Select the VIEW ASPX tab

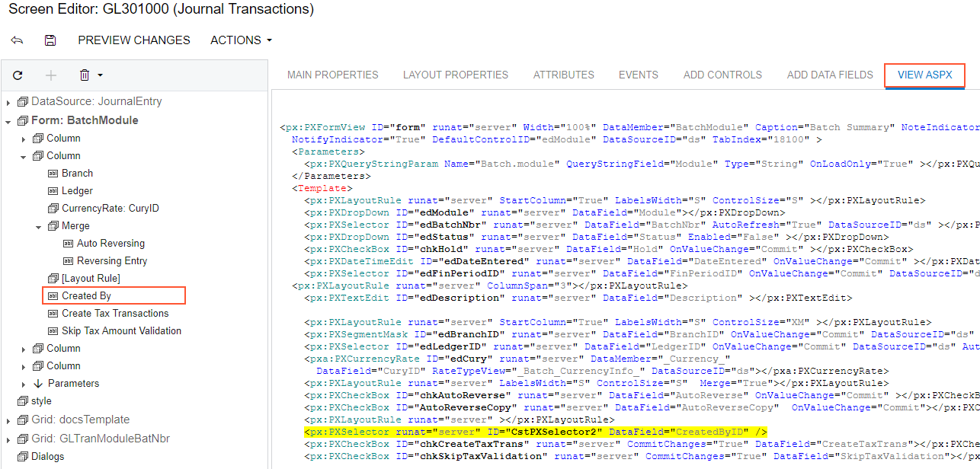[925, 75]
